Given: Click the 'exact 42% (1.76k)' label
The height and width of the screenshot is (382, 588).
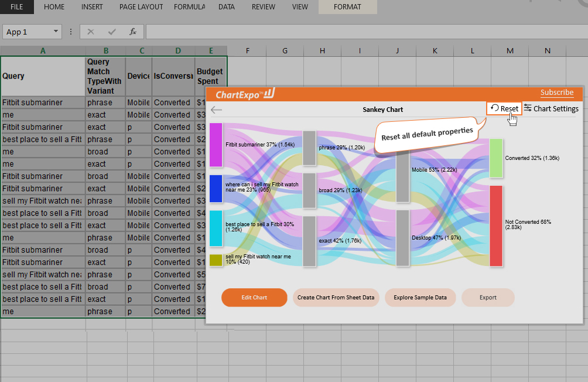Looking at the screenshot, I should [x=340, y=241].
